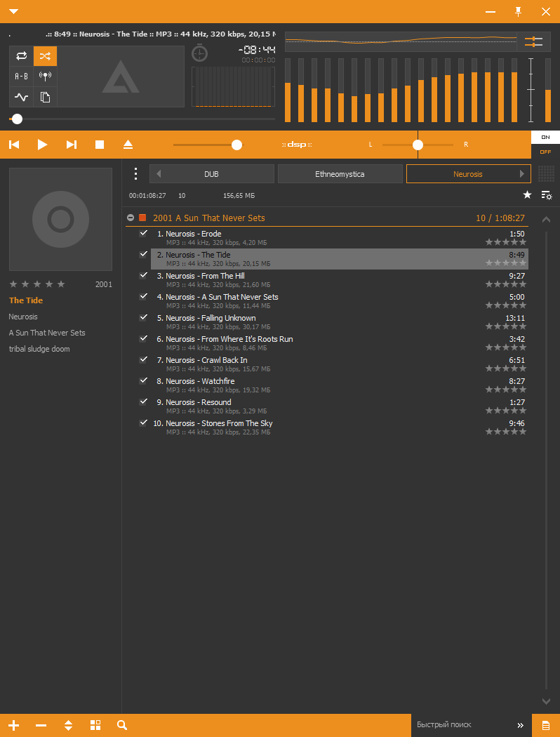Select the Neurosis playlist tab

(468, 174)
